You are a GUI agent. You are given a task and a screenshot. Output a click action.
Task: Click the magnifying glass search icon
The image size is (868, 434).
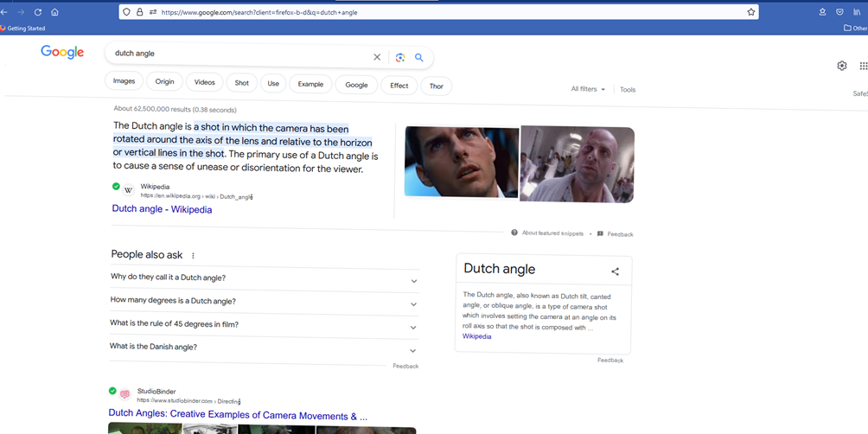419,58
